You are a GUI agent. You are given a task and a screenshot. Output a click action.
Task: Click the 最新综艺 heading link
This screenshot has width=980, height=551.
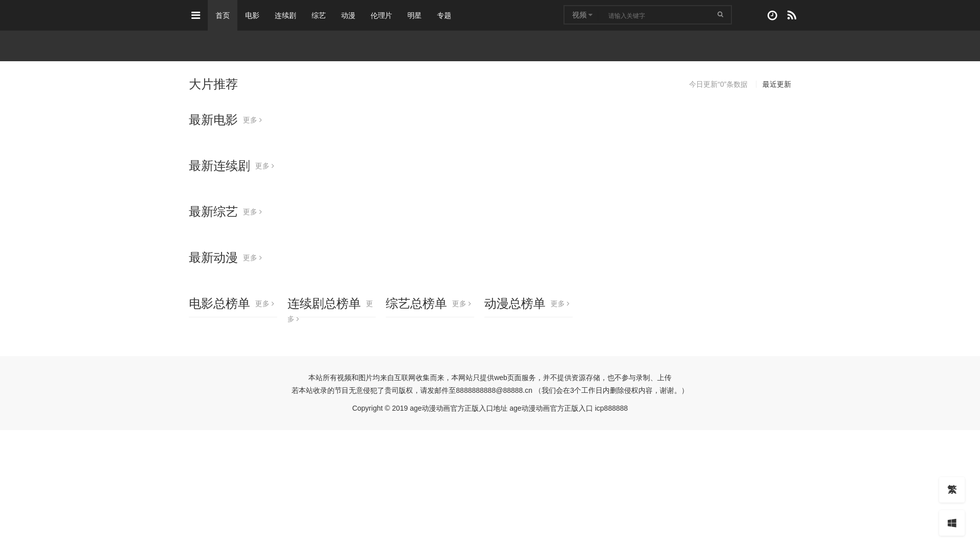pyautogui.click(x=213, y=212)
